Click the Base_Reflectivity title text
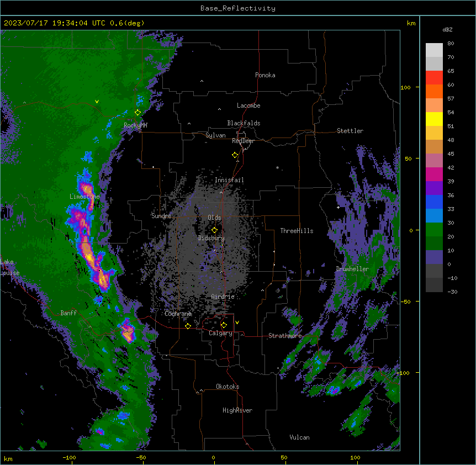Screen dimensions: 476x465 (238, 8)
